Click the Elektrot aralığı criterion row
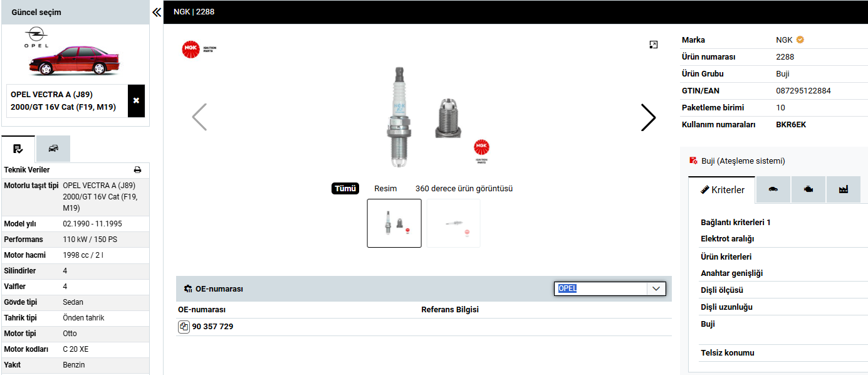This screenshot has width=868, height=375. tap(784, 239)
